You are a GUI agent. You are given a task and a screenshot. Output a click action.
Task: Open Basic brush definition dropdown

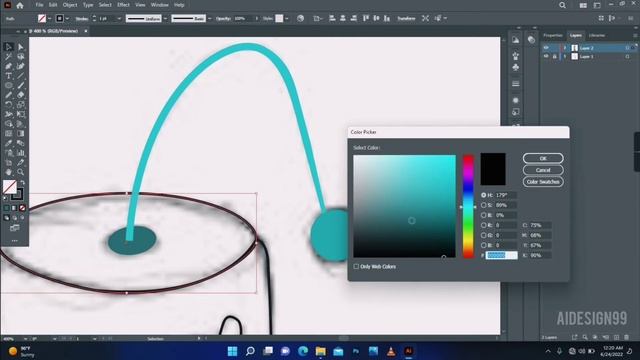tap(210, 18)
